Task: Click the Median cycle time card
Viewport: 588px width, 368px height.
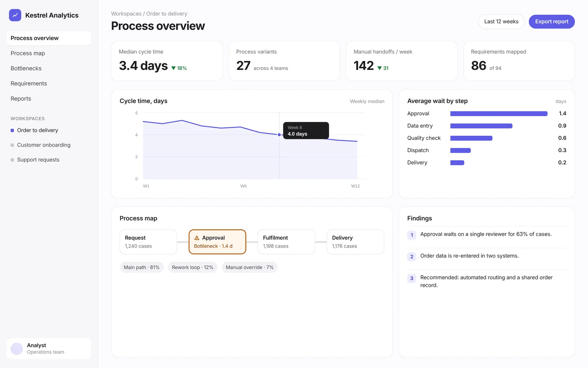Action: click(167, 61)
